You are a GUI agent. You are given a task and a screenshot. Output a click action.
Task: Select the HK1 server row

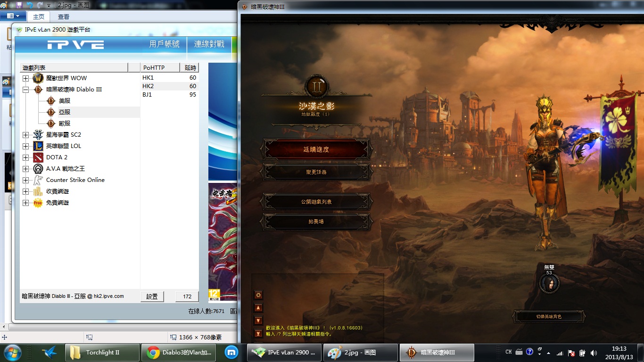point(170,78)
